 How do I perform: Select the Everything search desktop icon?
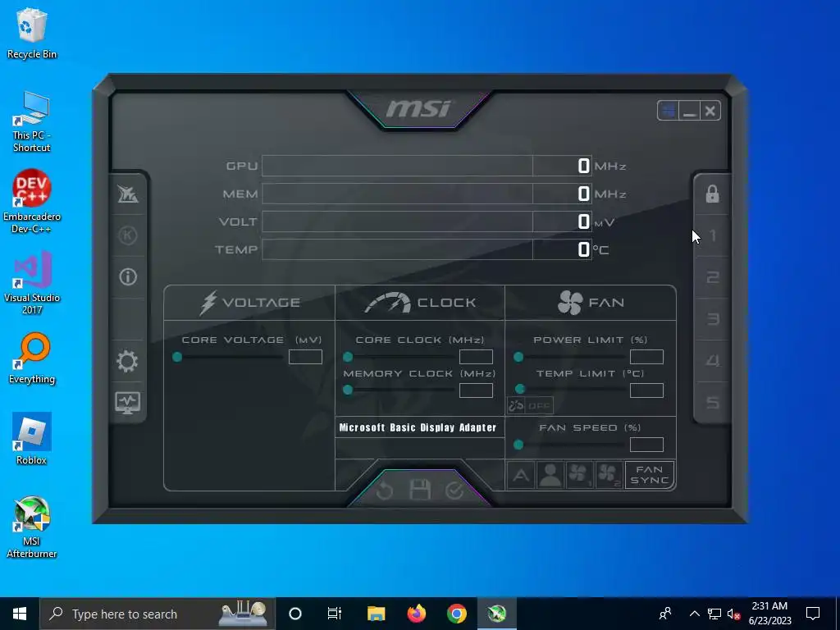(x=32, y=358)
